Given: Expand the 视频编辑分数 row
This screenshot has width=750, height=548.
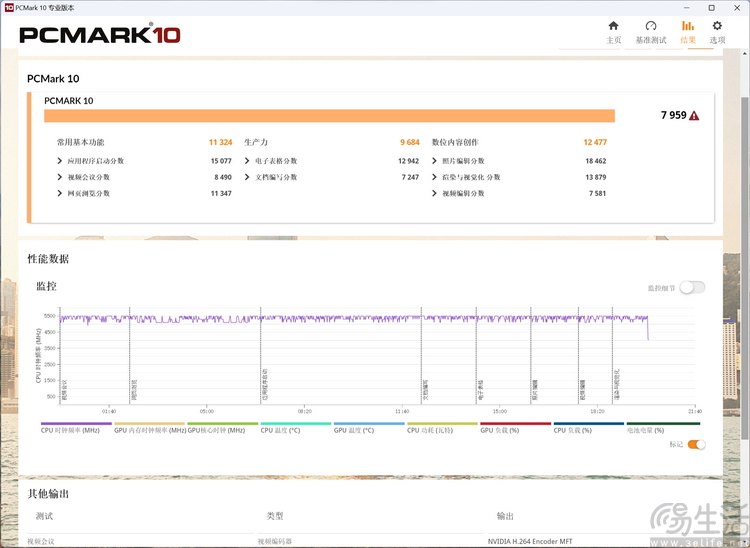Looking at the screenshot, I should pos(435,193).
